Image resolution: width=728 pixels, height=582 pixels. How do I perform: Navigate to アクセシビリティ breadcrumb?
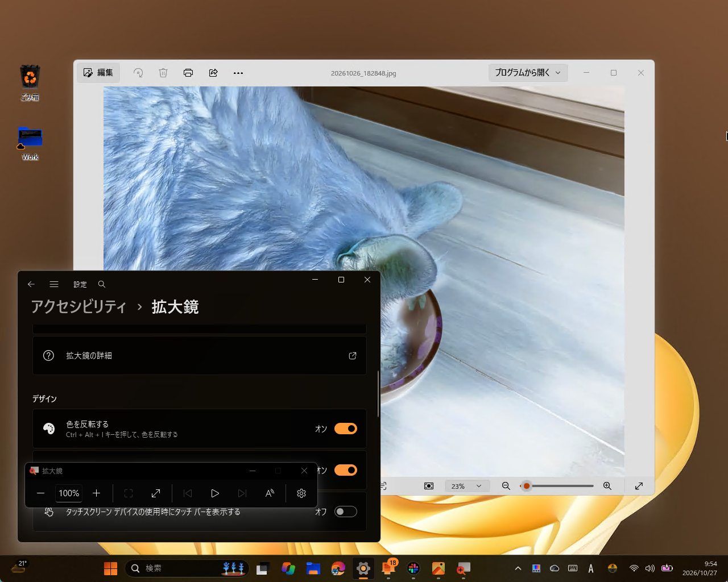click(x=79, y=307)
